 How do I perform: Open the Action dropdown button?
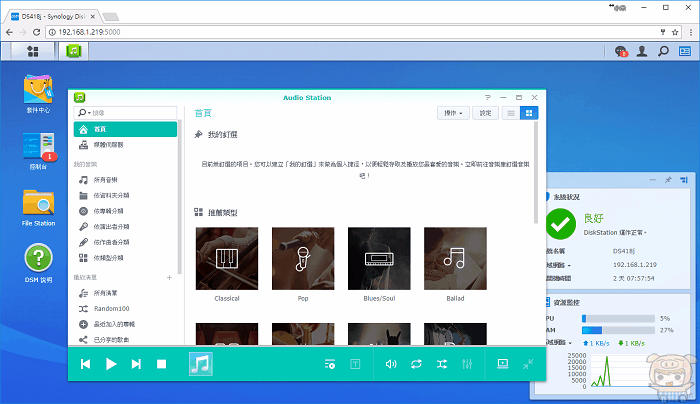point(453,113)
